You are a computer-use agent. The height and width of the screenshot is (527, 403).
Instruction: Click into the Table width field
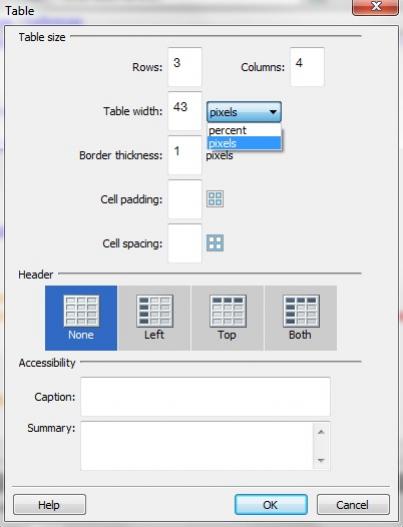coord(185,111)
